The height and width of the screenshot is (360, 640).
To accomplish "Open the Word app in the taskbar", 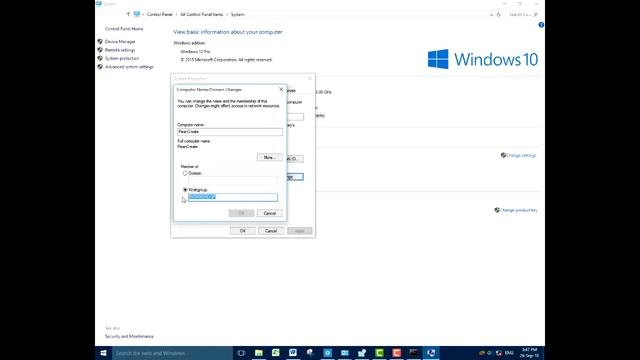I will (x=293, y=353).
